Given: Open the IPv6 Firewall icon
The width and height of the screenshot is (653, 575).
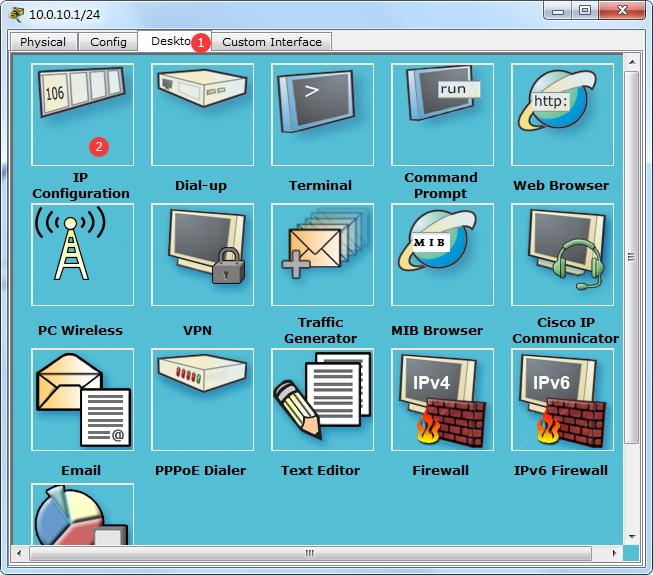Looking at the screenshot, I should pyautogui.click(x=562, y=399).
